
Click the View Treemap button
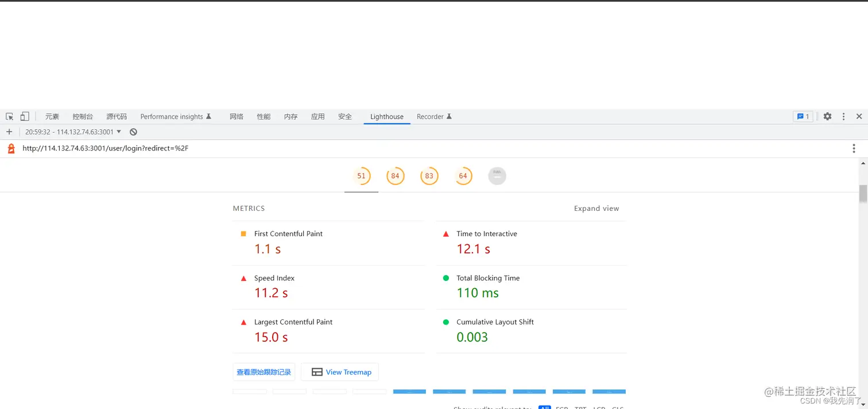(340, 372)
